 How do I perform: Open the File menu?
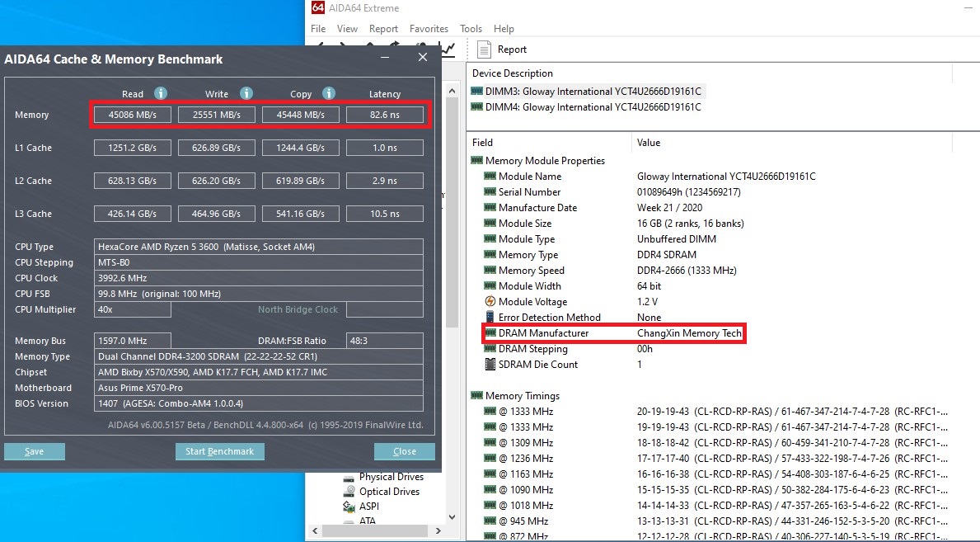point(318,29)
